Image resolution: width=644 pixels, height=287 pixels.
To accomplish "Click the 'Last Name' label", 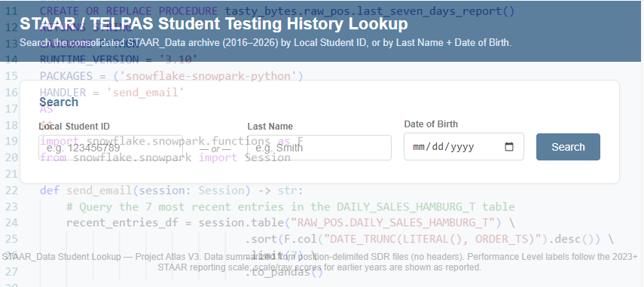I will point(270,127).
